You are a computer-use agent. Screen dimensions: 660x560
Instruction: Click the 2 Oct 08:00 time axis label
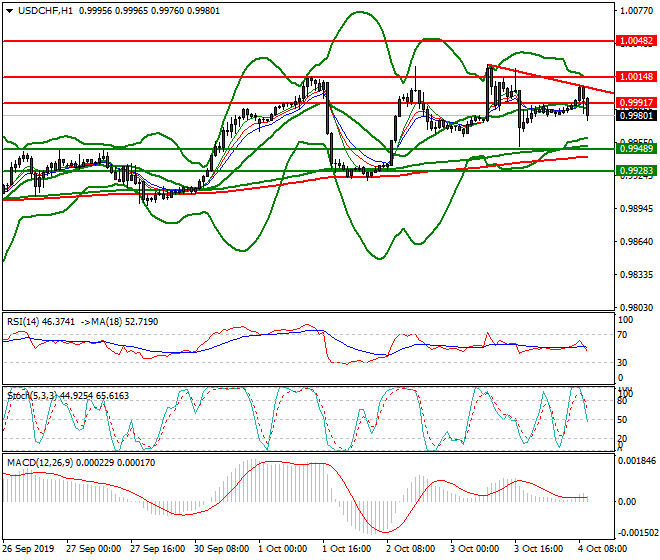(411, 549)
